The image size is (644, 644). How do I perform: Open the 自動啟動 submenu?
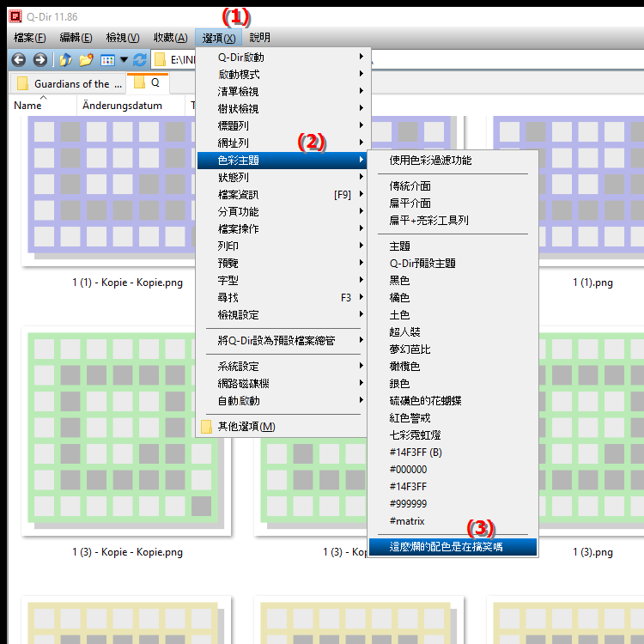pos(282,401)
